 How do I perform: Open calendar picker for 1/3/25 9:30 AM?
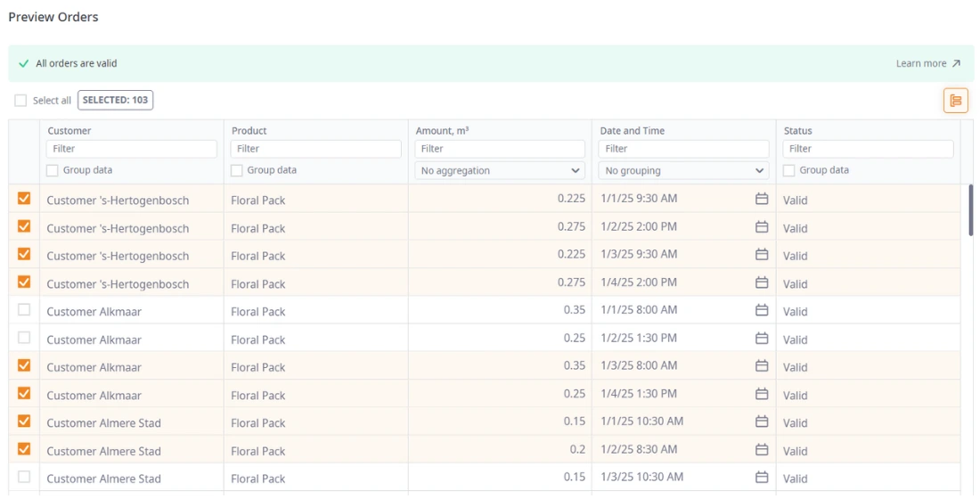(761, 254)
